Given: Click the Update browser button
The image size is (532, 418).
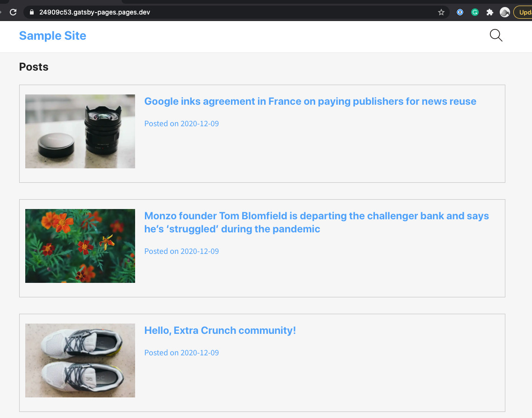Looking at the screenshot, I should 525,12.
